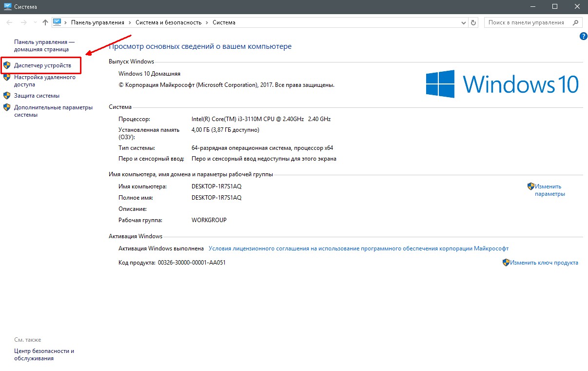Click full name value in Полное имя row
588x371 pixels.
pos(216,198)
